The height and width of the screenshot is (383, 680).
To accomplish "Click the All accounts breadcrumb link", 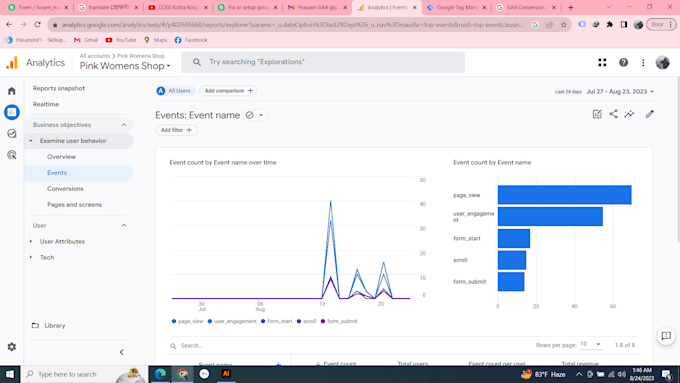I will (95, 56).
